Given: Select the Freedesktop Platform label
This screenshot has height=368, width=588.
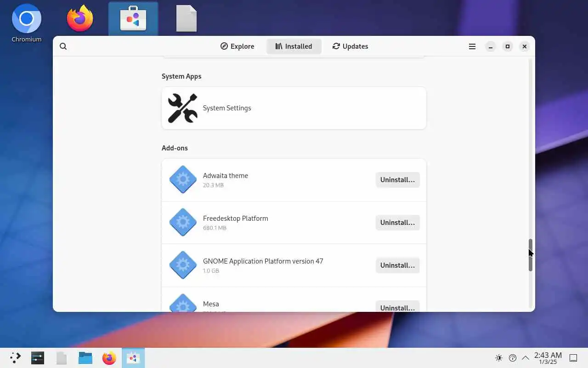Looking at the screenshot, I should (x=236, y=218).
